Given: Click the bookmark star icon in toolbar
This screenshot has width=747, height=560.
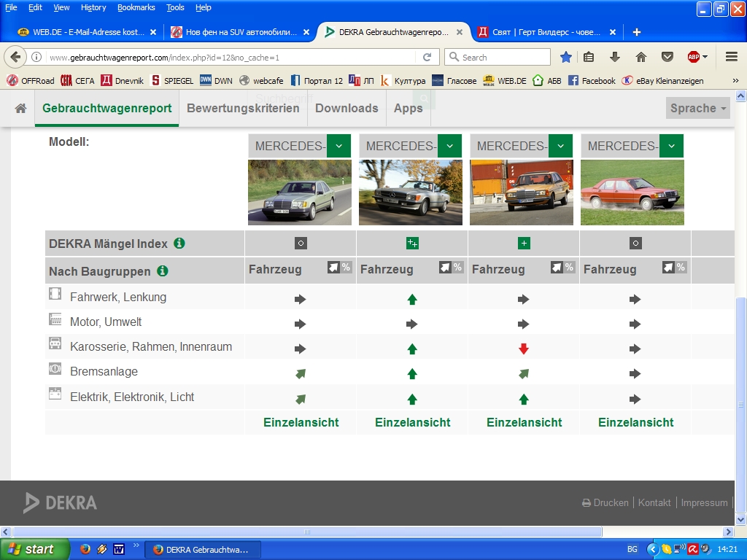Looking at the screenshot, I should [x=566, y=57].
